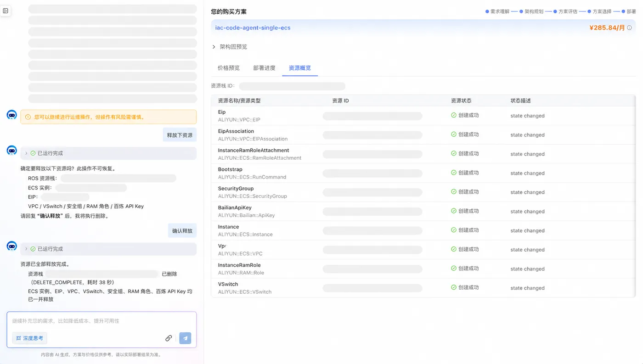
Task: Click the warning icon in the yellow notice
Action: click(x=28, y=117)
